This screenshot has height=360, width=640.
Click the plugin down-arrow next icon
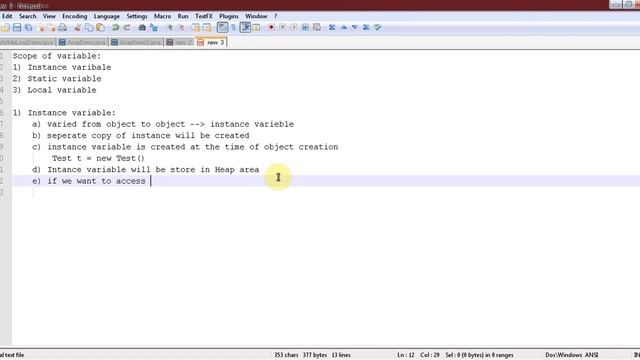click(355, 27)
